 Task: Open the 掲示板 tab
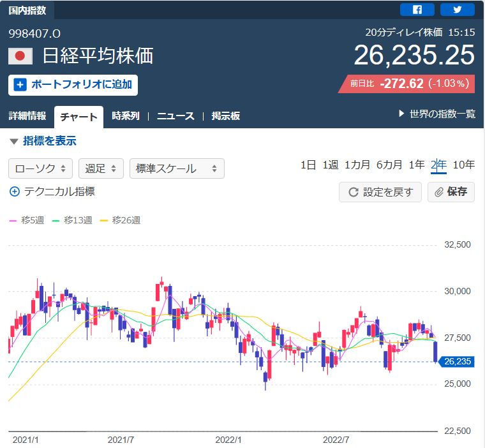point(226,116)
